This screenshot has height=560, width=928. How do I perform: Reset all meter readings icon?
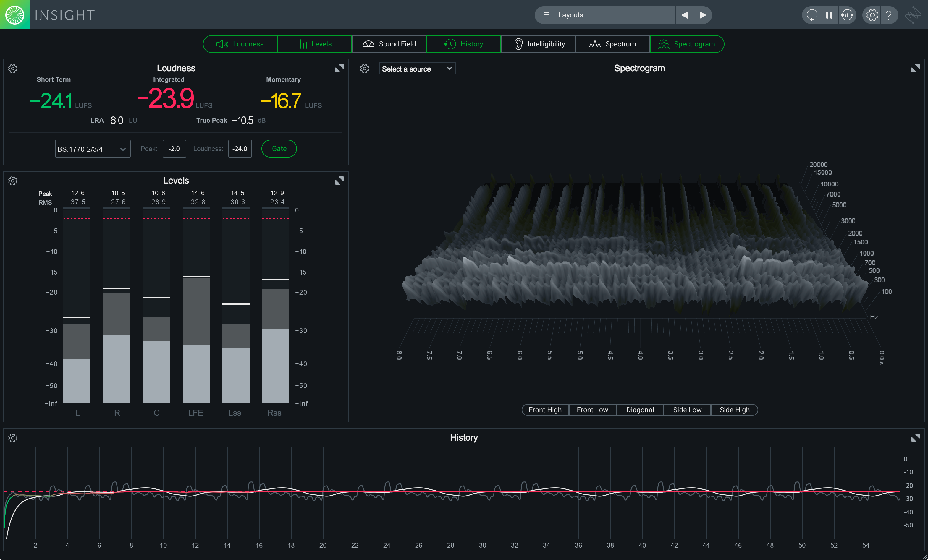[847, 15]
